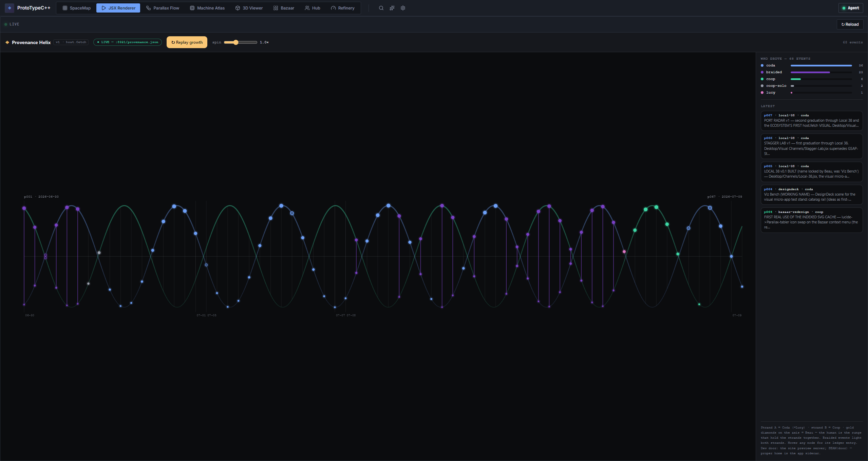
Task: Click the purple braided legend dot
Action: 762,72
